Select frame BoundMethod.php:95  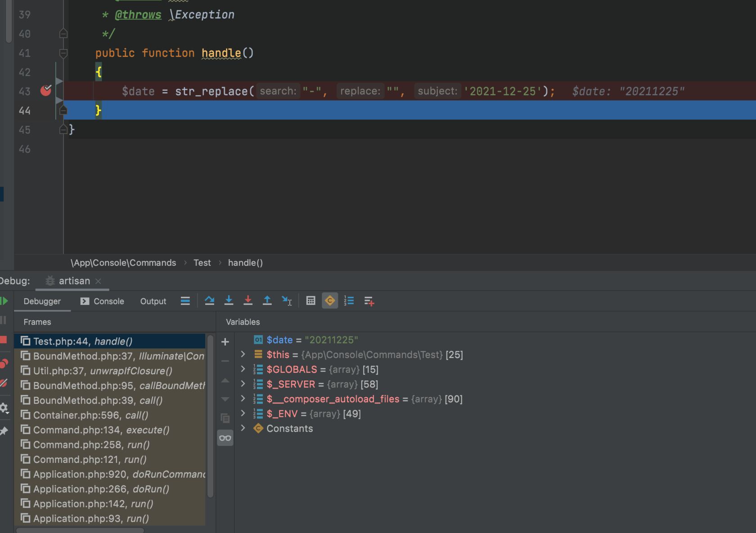[110, 385]
